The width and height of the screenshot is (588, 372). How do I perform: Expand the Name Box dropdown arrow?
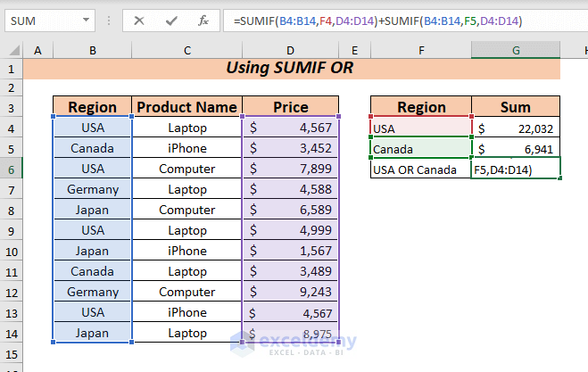(x=85, y=21)
